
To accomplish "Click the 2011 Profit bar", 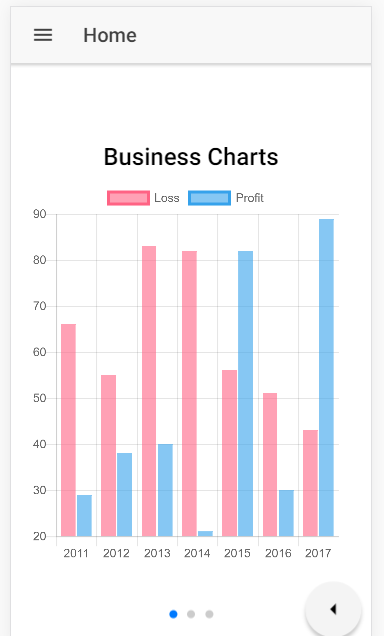I will [x=84, y=516].
